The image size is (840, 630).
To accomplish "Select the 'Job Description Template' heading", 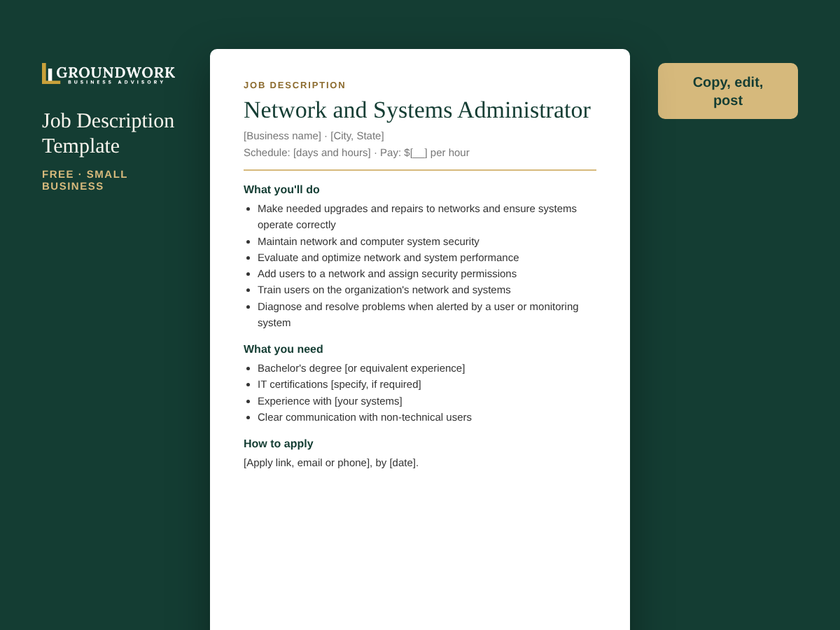I will 108,133.
